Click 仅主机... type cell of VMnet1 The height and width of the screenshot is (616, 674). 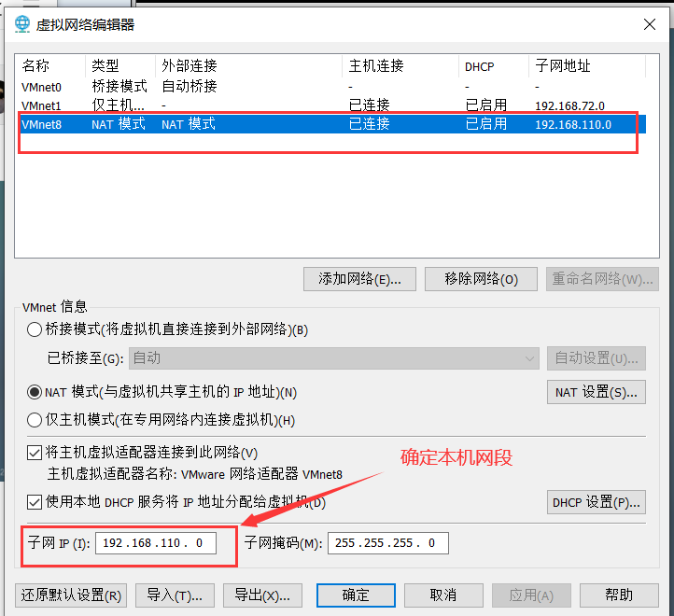point(119,105)
